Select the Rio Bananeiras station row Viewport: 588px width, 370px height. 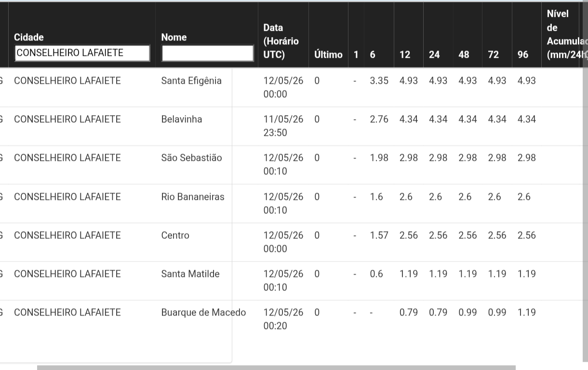[294, 203]
